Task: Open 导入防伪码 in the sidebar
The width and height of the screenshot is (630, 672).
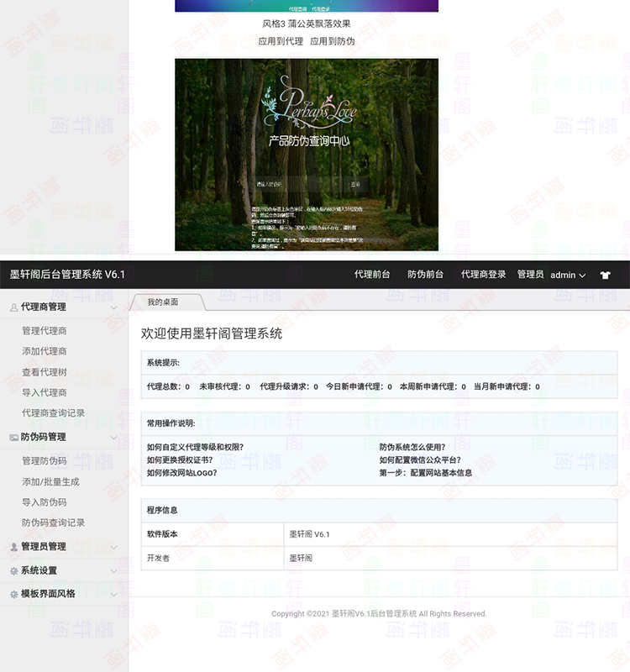Action: (x=45, y=502)
